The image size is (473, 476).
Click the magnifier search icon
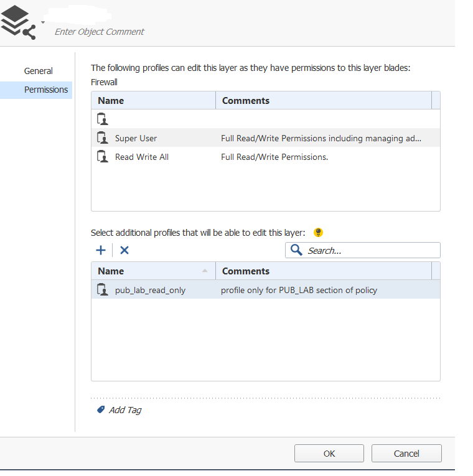point(296,250)
